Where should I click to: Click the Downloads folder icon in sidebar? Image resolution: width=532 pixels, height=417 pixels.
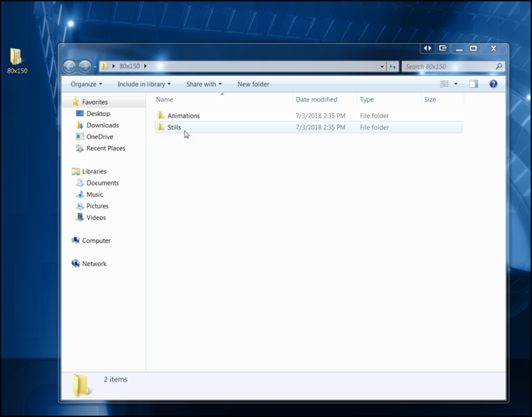point(80,125)
